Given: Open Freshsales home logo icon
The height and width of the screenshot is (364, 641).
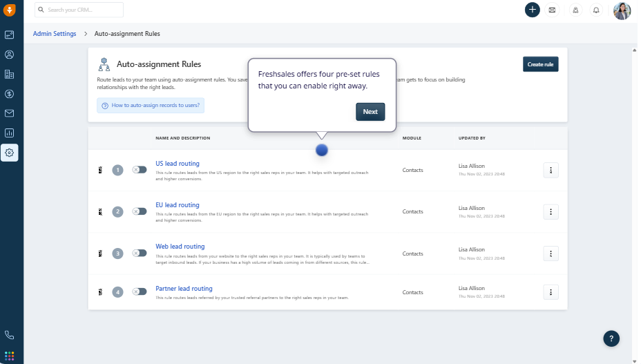Looking at the screenshot, I should pyautogui.click(x=9, y=10).
